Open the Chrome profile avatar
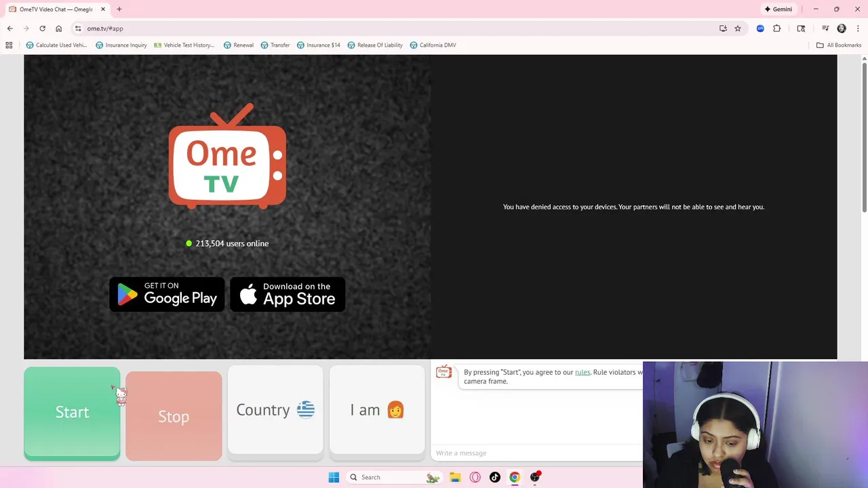The width and height of the screenshot is (868, 488). [x=842, y=28]
